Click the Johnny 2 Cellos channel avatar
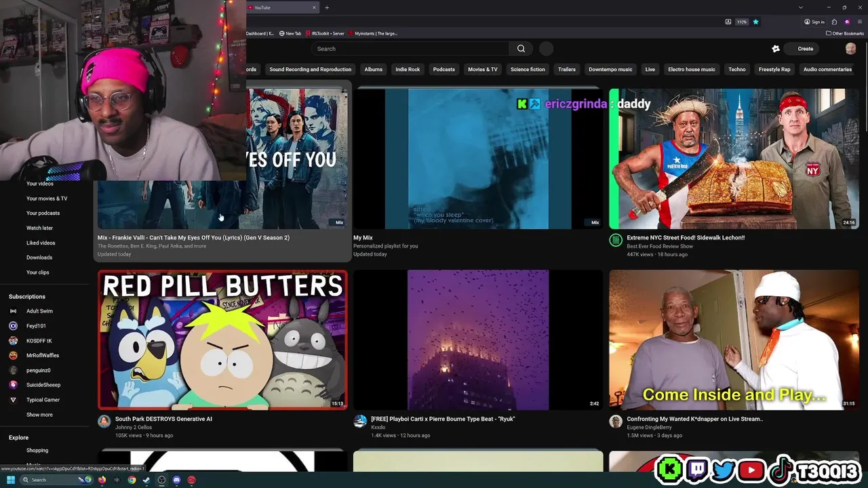This screenshot has height=488, width=868. coord(104,421)
